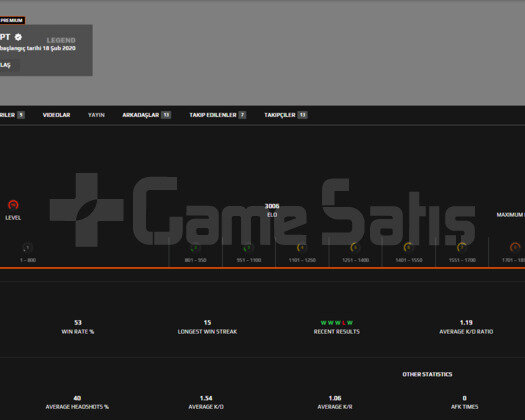525x420 pixels.
Task: Open the TAKİP EDİLENLER tab
Action: point(218,115)
